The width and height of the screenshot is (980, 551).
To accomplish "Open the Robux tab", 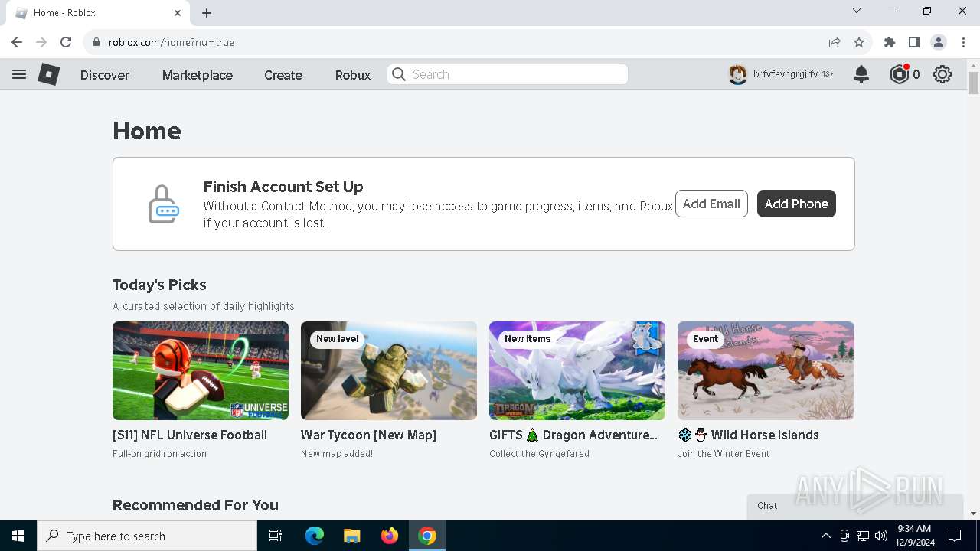I will tap(353, 75).
